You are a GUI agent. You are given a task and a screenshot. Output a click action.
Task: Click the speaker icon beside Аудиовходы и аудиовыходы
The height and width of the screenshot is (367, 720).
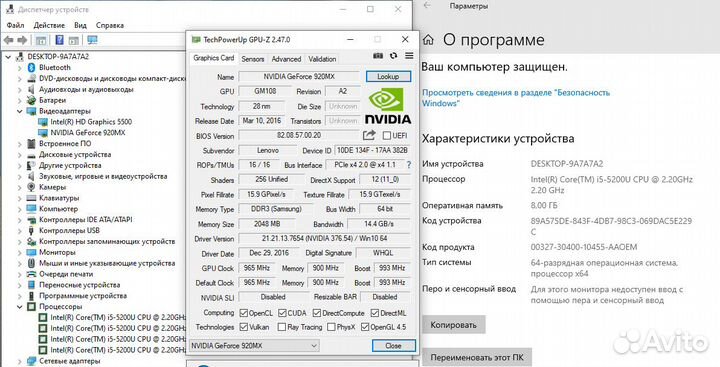[x=31, y=89]
